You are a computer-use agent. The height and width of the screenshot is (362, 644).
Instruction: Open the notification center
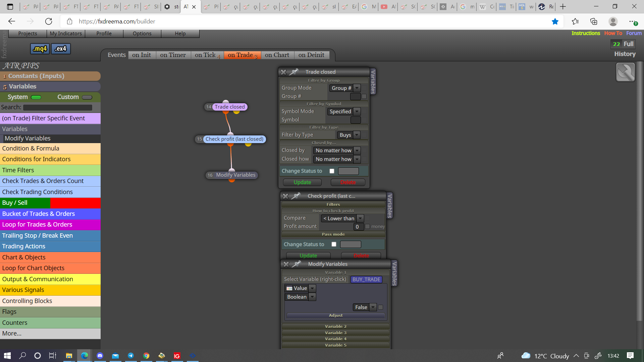[x=630, y=356]
